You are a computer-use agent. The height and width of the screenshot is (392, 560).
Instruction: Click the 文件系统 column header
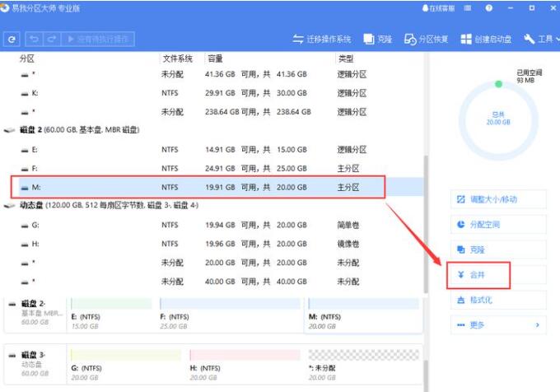coord(178,58)
